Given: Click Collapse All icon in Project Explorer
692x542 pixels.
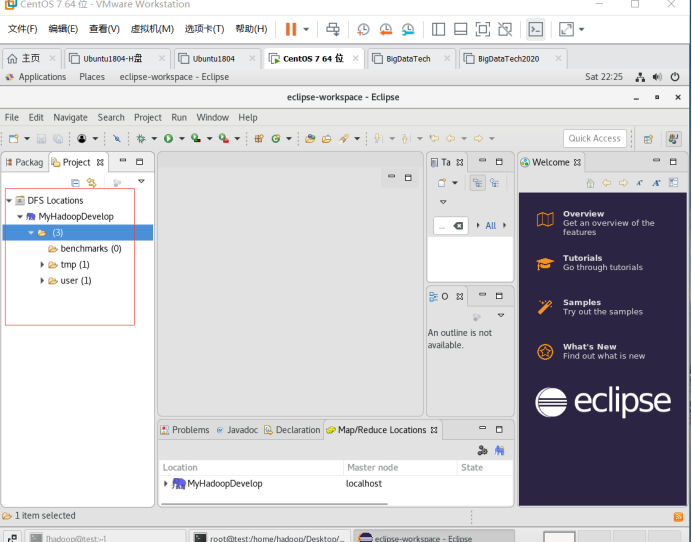Looking at the screenshot, I should 75,182.
